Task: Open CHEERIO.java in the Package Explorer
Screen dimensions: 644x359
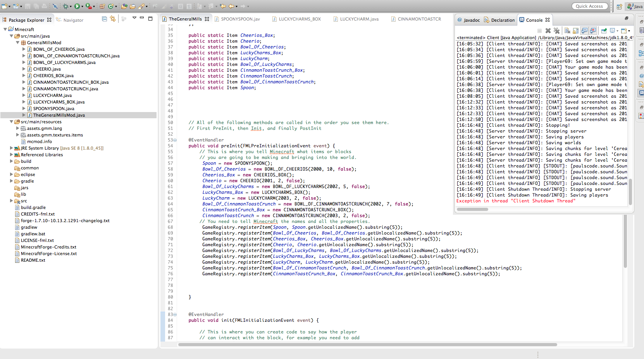Action: (x=46, y=69)
